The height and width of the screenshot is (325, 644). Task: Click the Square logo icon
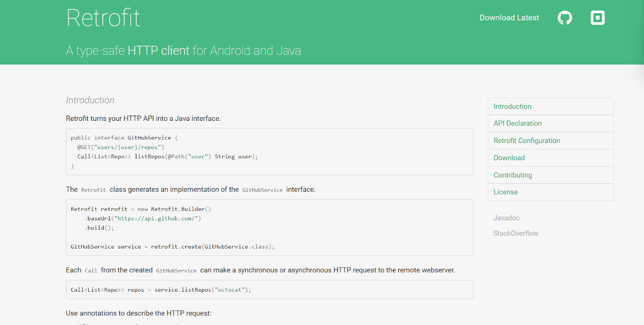pyautogui.click(x=598, y=18)
